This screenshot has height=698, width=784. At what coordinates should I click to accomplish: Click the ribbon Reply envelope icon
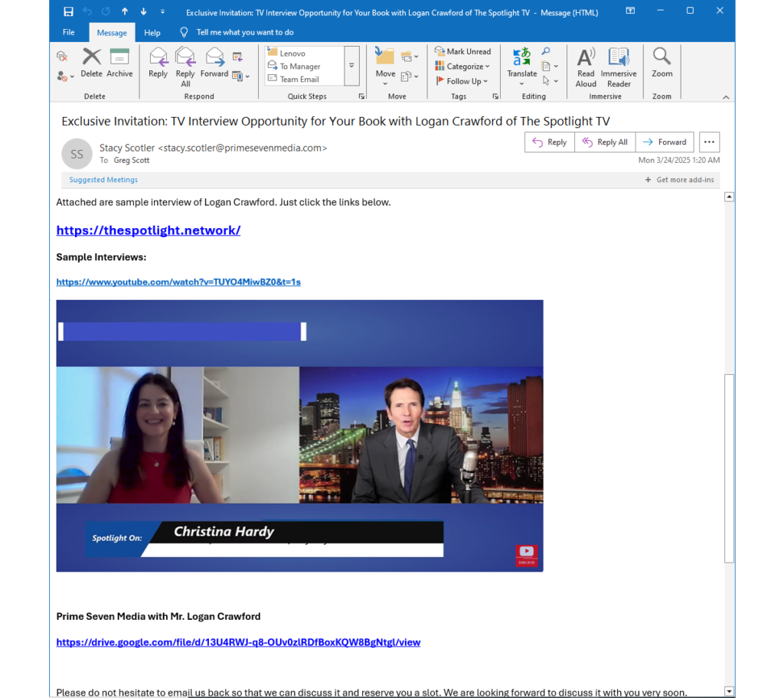pyautogui.click(x=158, y=63)
